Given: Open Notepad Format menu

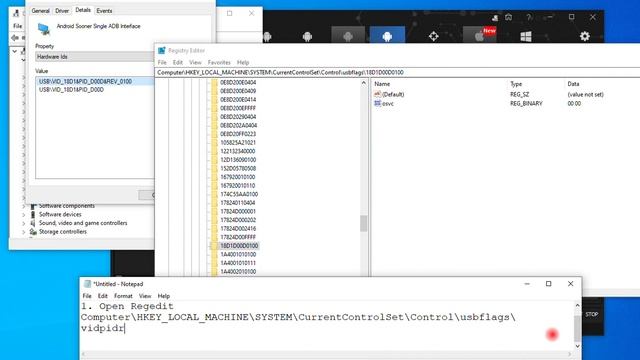Looking at the screenshot, I should (123, 296).
